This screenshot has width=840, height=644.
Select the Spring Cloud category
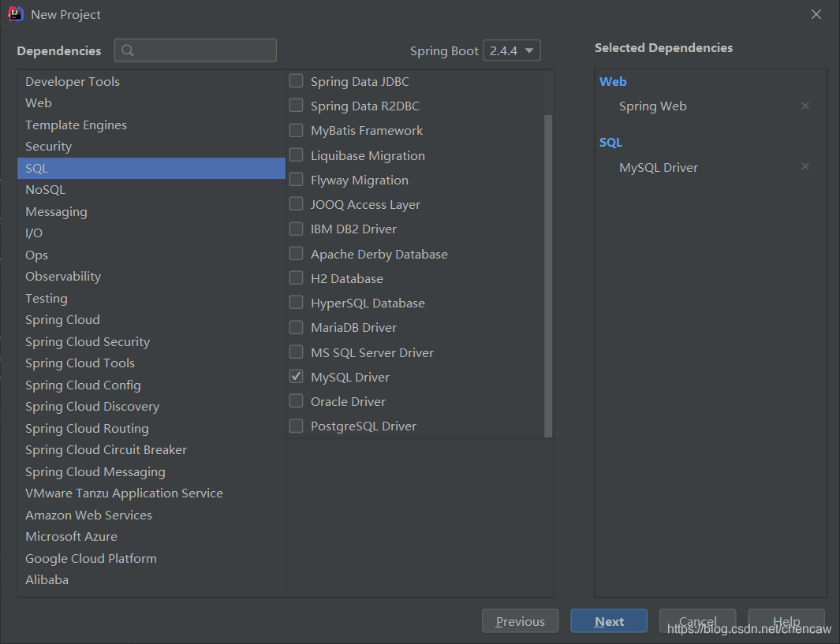pyautogui.click(x=151, y=319)
